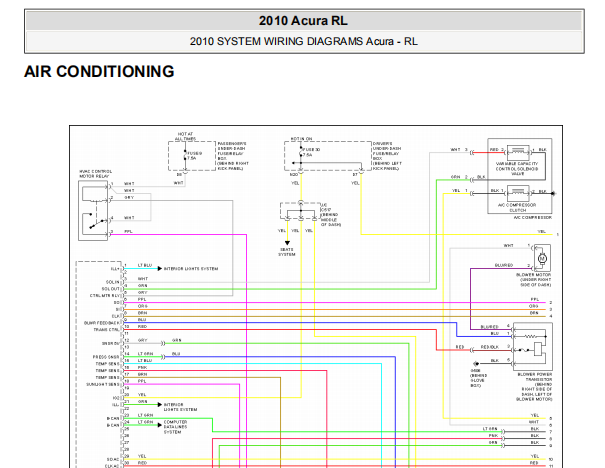Click the seats system arrowhead
605x468 pixels.
pos(287,243)
